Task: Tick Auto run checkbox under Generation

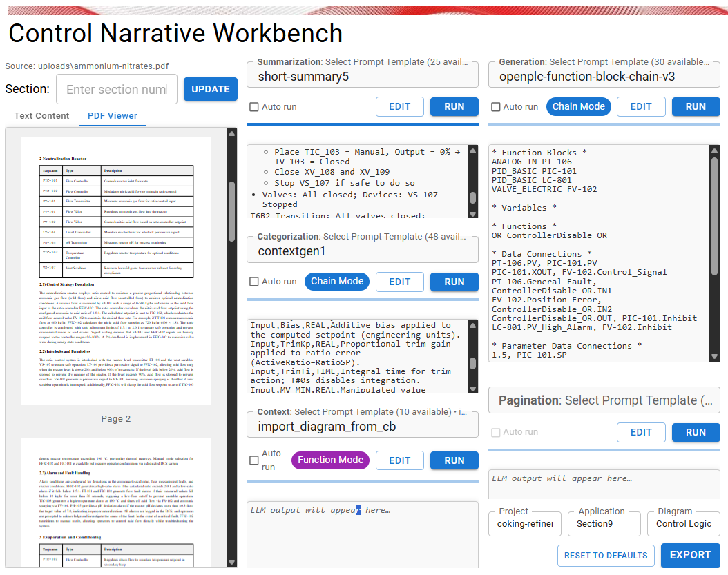Action: coord(496,107)
